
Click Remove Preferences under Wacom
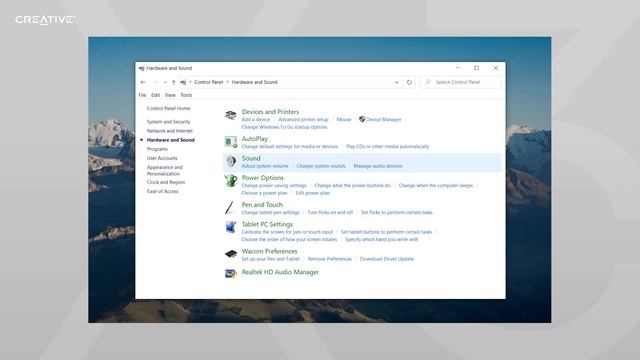pos(330,259)
